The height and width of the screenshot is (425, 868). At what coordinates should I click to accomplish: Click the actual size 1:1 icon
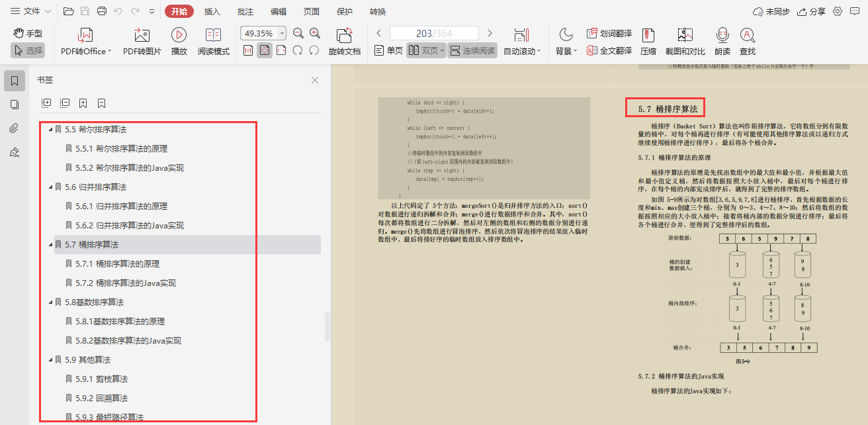click(248, 50)
